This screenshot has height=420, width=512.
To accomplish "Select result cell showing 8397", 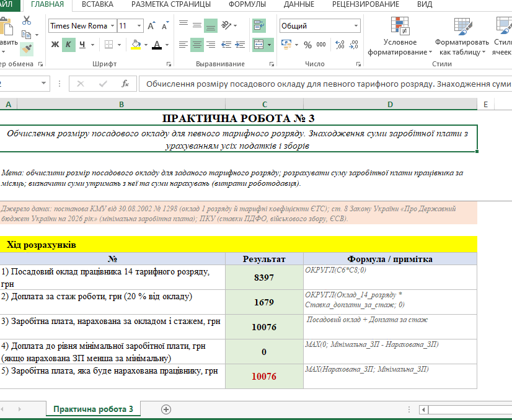I will [x=264, y=278].
